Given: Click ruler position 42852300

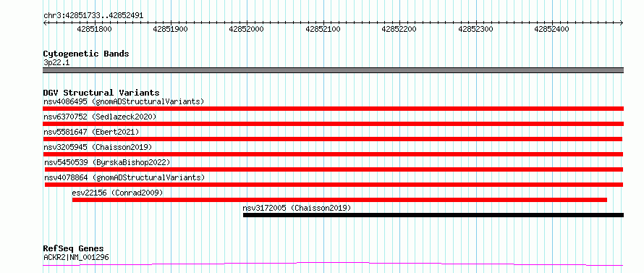Looking at the screenshot, I should point(475,29).
